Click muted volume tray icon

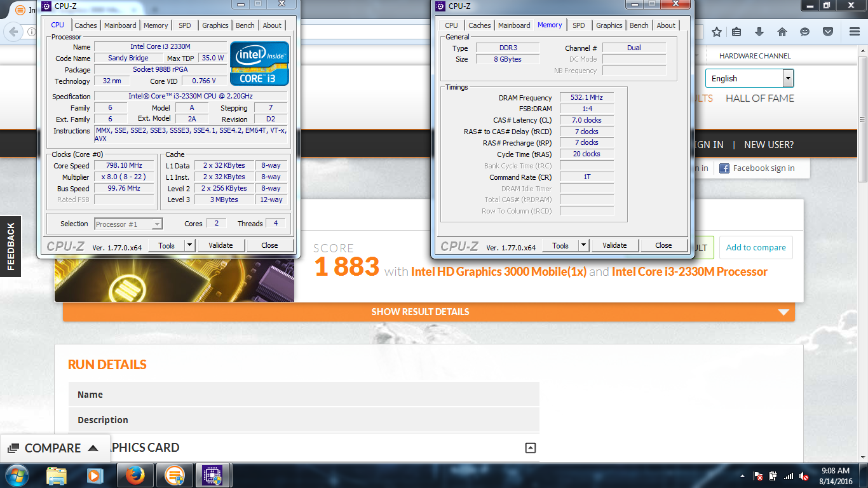click(x=804, y=476)
